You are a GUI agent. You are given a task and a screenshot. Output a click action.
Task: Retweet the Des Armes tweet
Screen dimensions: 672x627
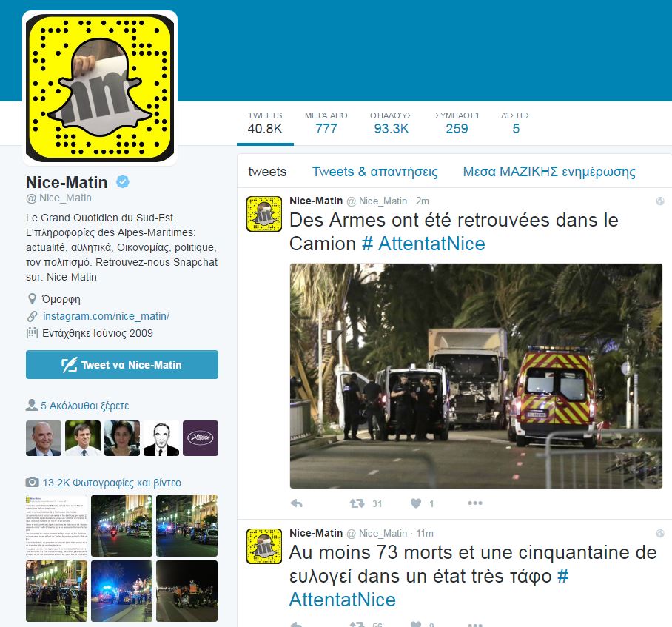point(357,503)
